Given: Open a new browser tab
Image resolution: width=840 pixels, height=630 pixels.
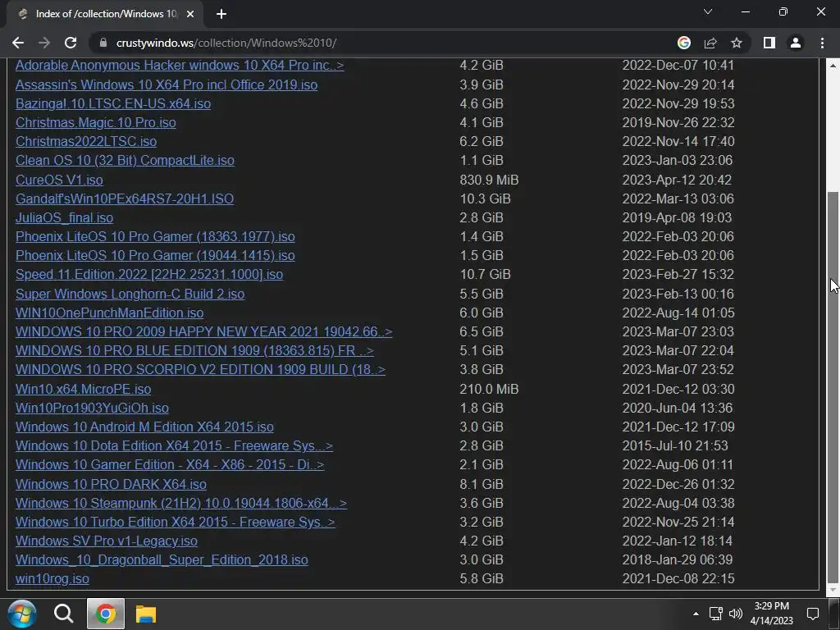Looking at the screenshot, I should click(221, 14).
